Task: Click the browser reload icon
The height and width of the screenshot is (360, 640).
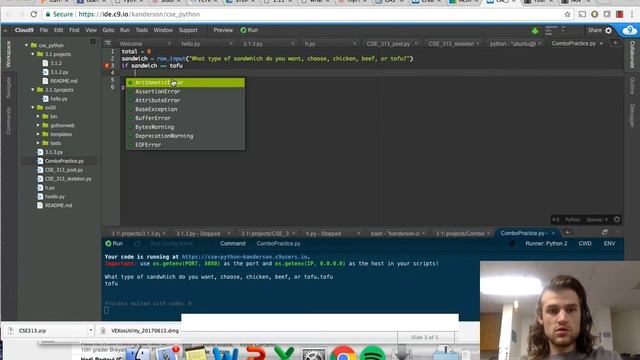Action: tap(34, 14)
